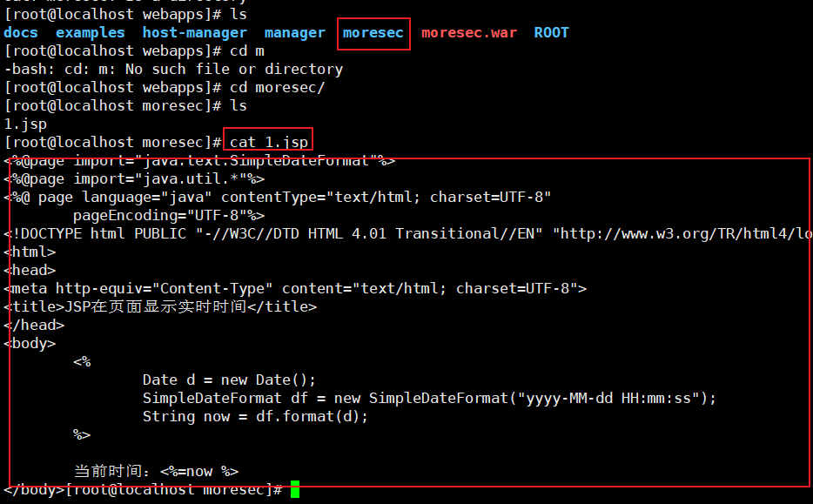Click the host-manager directory name
The width and height of the screenshot is (813, 504).
point(195,33)
